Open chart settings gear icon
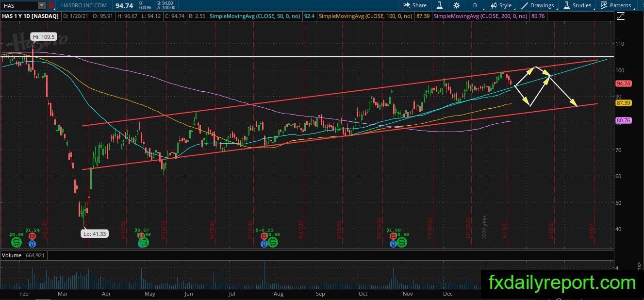 pyautogui.click(x=457, y=5)
